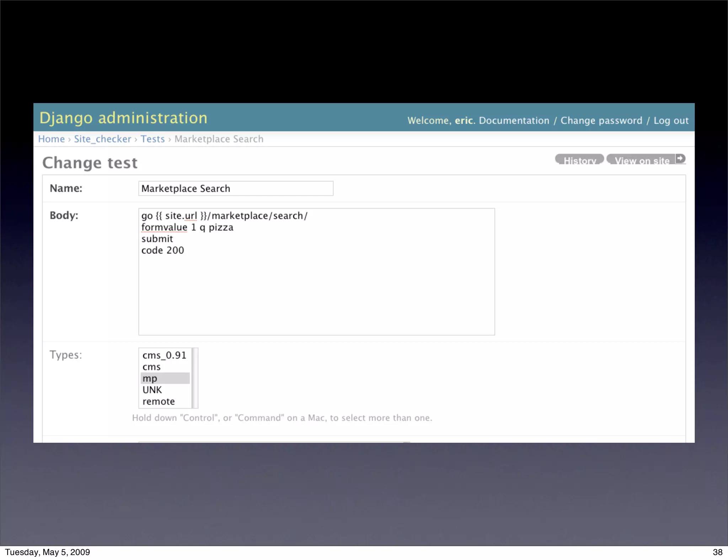Click the 'submit' line in Body

(x=157, y=239)
